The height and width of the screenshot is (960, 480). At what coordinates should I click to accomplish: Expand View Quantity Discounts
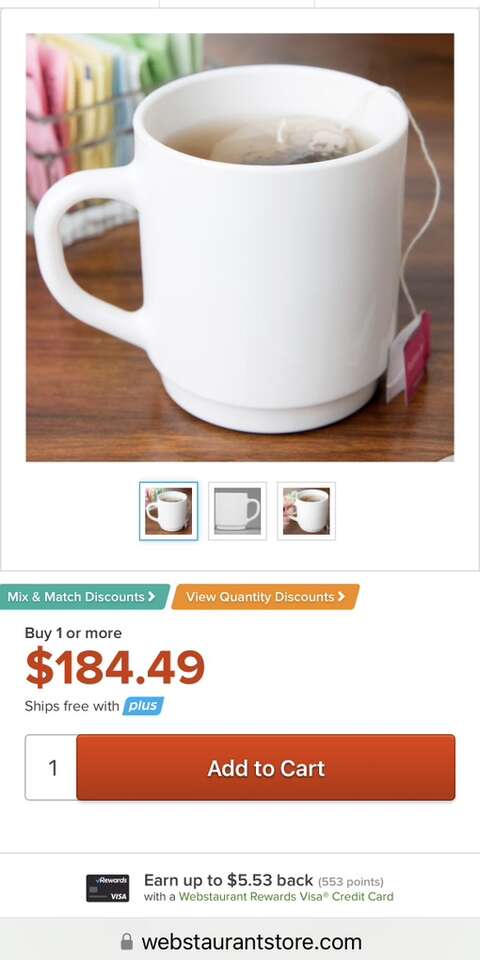266,597
